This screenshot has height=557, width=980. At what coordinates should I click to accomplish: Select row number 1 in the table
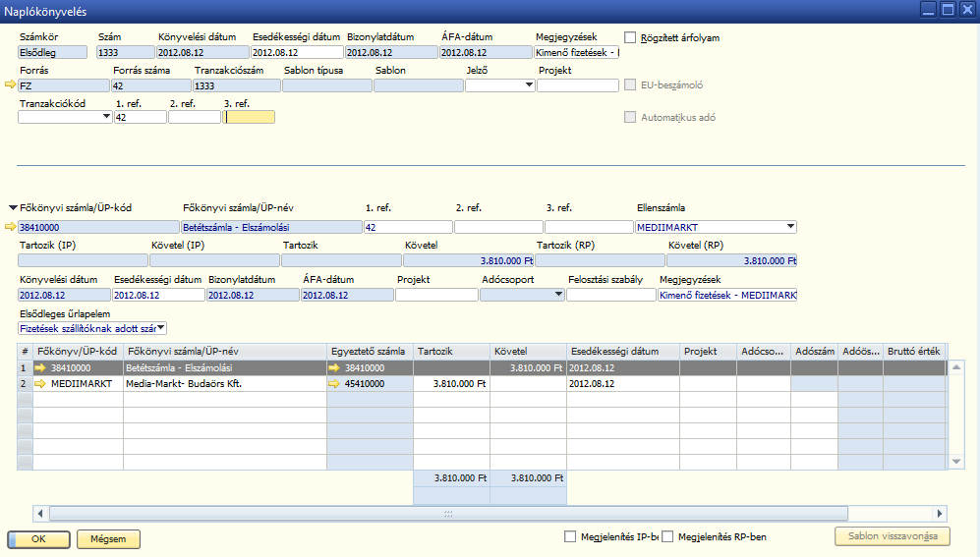click(x=25, y=367)
